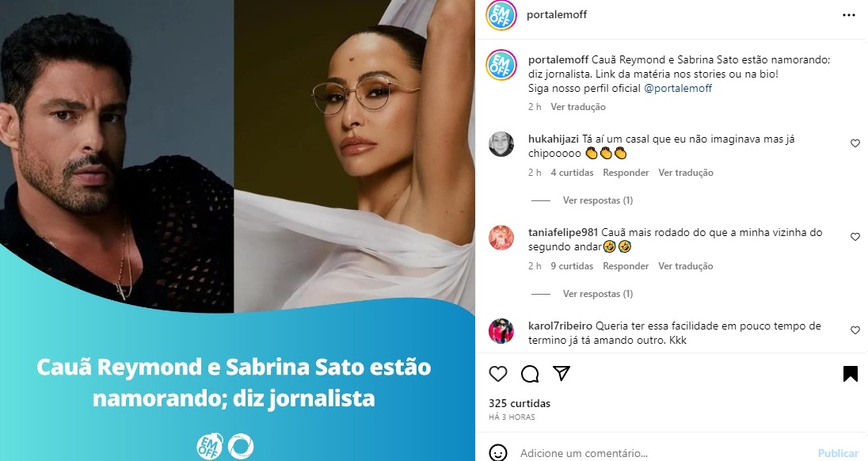Toggle the saved bookmark icon
Image resolution: width=868 pixels, height=461 pixels.
click(x=851, y=374)
